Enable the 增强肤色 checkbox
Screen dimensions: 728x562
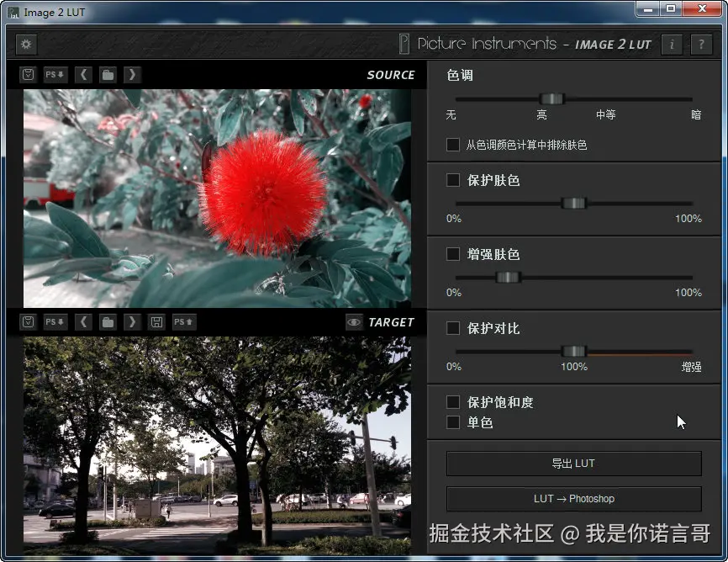[452, 254]
